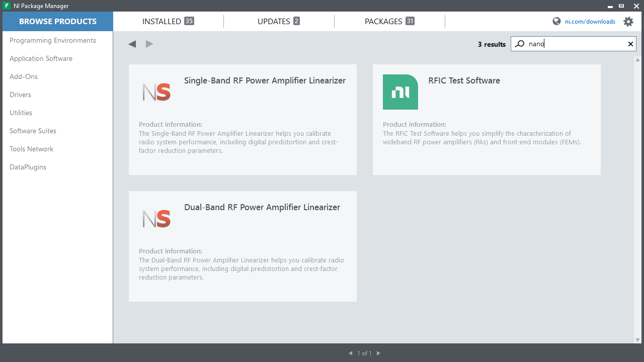Open the Updates tab
Viewport: 644px width, 362px height.
coord(279,21)
